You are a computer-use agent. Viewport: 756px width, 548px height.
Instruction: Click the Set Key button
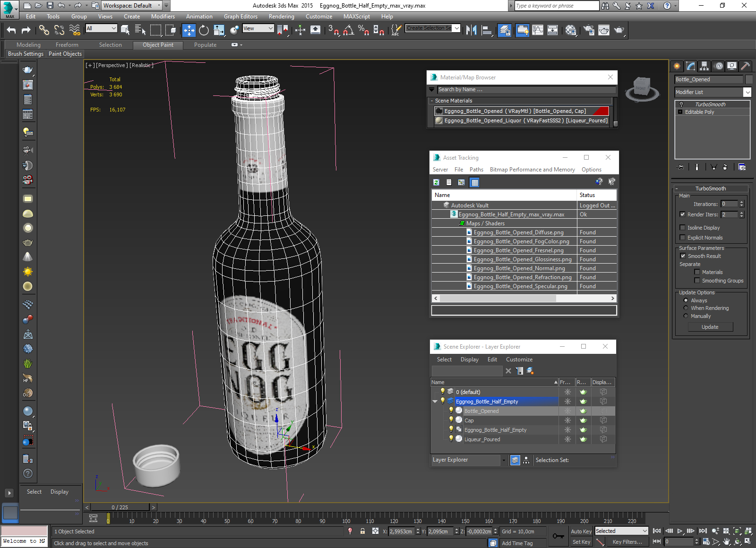pos(581,542)
